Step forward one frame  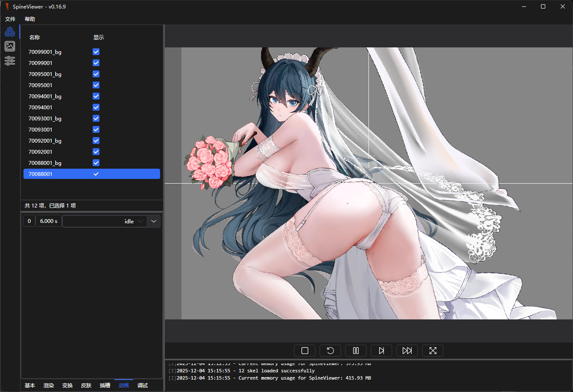coord(382,351)
